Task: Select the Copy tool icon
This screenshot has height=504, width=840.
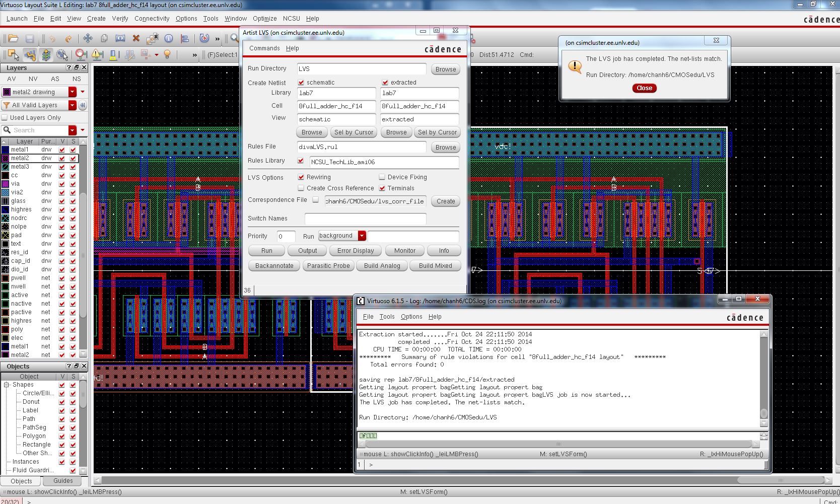Action: click(104, 38)
